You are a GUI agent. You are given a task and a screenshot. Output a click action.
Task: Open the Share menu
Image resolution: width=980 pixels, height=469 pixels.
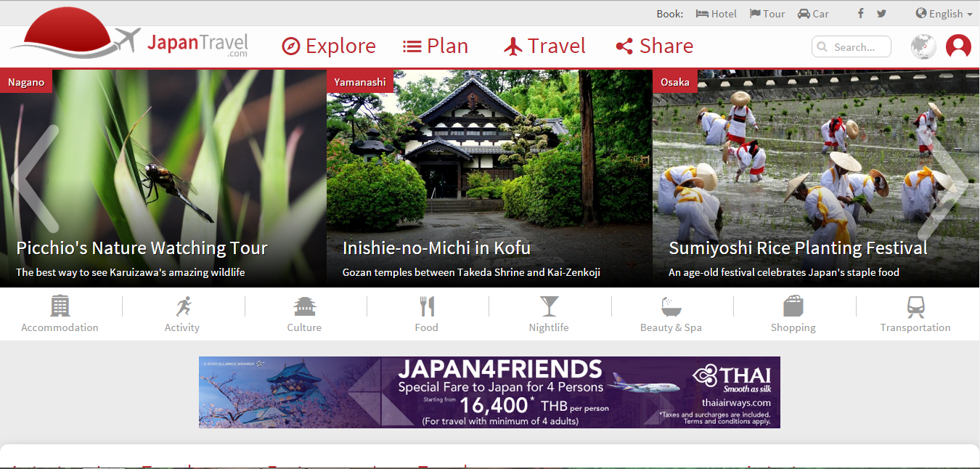[x=655, y=46]
